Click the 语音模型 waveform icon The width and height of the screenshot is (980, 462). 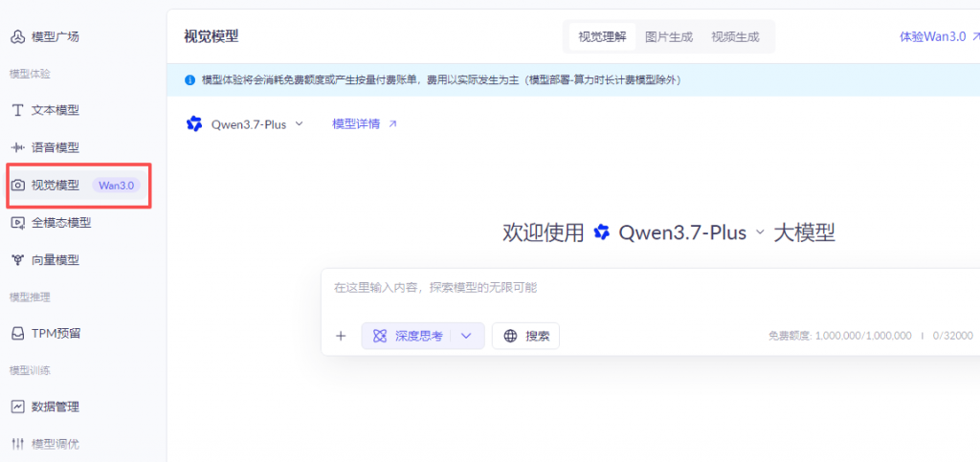(17, 148)
